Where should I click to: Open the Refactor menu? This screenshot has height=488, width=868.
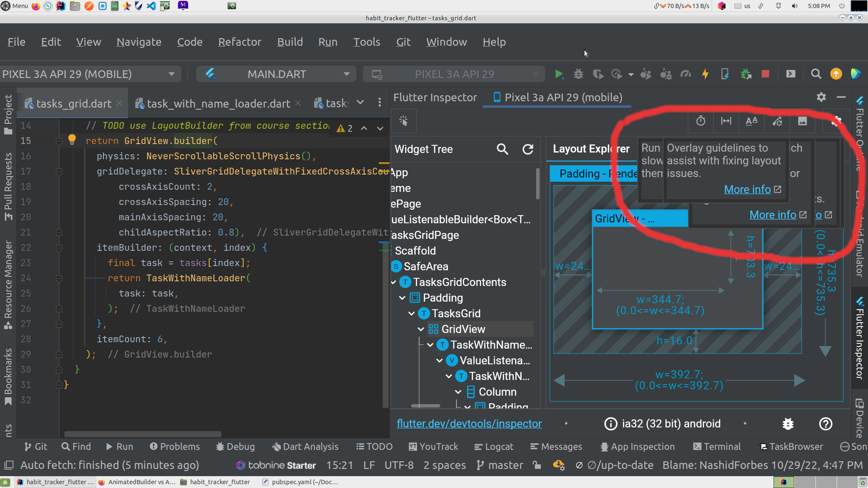click(x=239, y=42)
